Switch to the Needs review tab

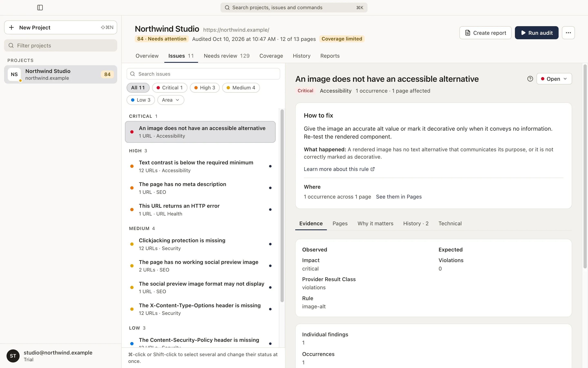[x=226, y=56]
